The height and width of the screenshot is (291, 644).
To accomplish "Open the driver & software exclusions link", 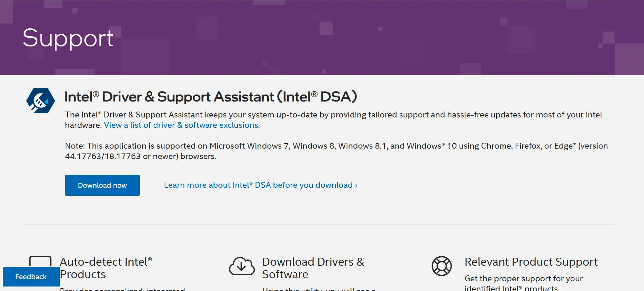I will (x=182, y=125).
